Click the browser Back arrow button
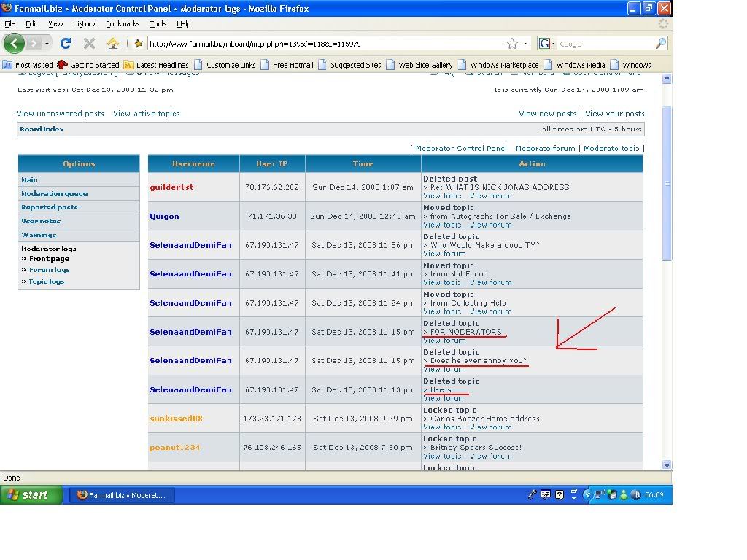Screen dimensions: 747x560 (14, 44)
